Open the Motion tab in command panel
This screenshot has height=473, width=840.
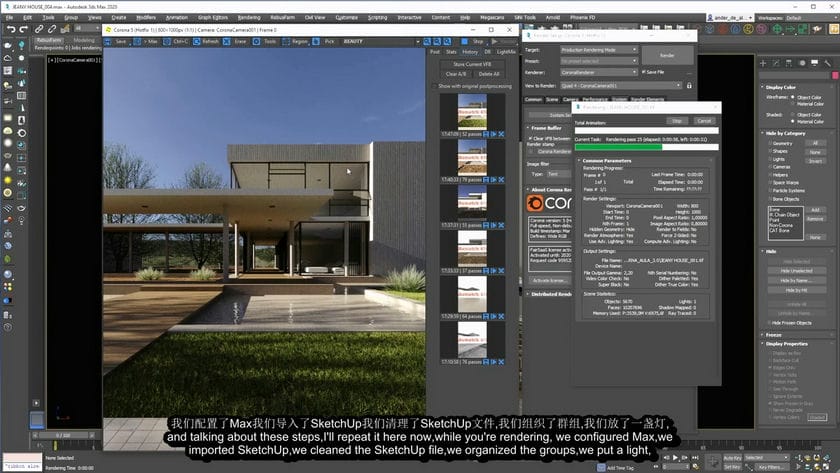coord(802,63)
